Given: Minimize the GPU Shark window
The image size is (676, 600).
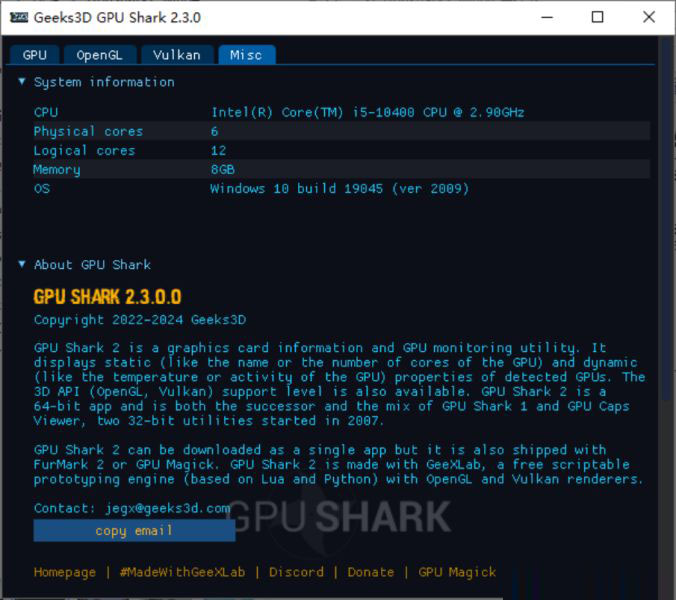Looking at the screenshot, I should click(x=547, y=17).
